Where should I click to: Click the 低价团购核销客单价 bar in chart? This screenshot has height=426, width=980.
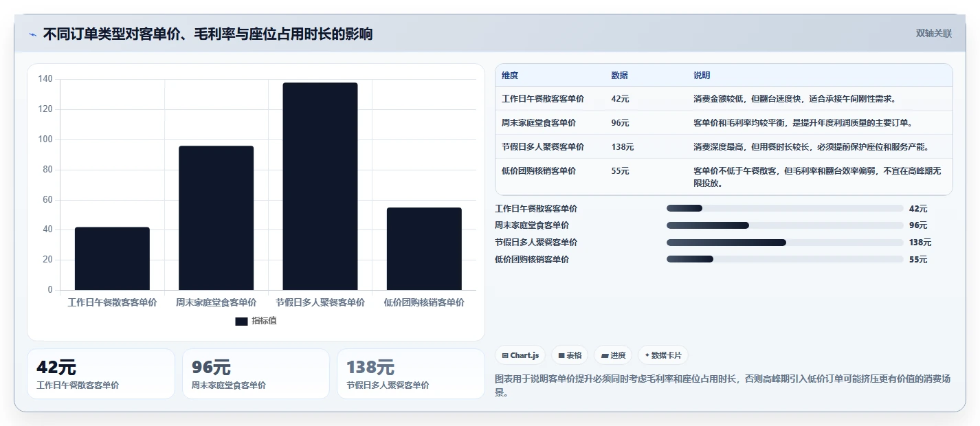click(x=424, y=249)
